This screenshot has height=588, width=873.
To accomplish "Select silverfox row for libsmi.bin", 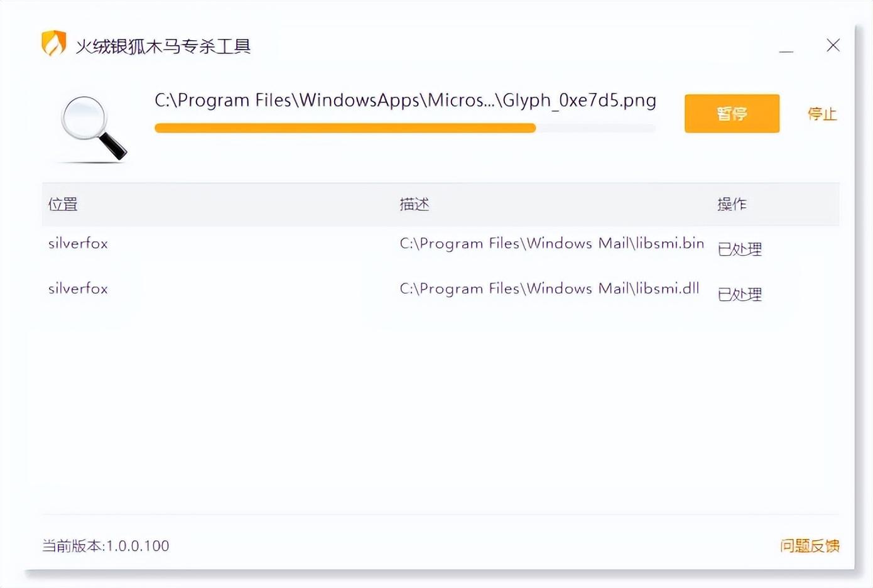I will 440,249.
